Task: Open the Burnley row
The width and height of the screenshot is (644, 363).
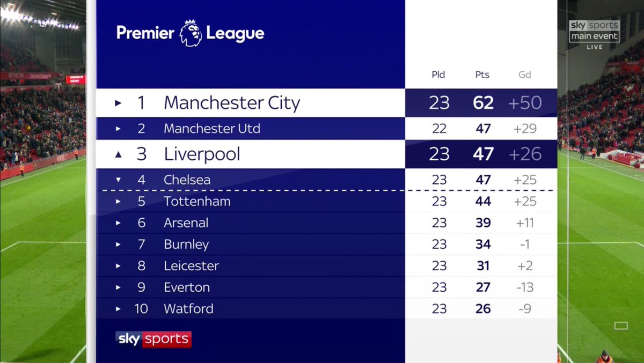Action: pos(186,245)
